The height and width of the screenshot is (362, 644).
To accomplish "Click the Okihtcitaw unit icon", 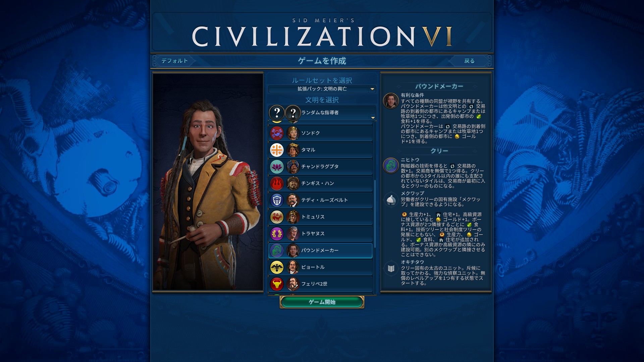I will pos(391,268).
